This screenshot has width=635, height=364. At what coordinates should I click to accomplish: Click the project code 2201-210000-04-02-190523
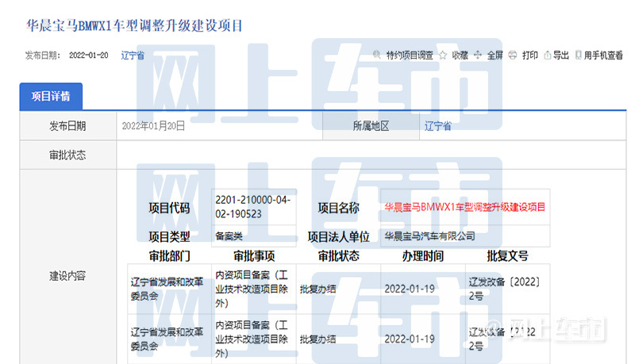coord(253,207)
